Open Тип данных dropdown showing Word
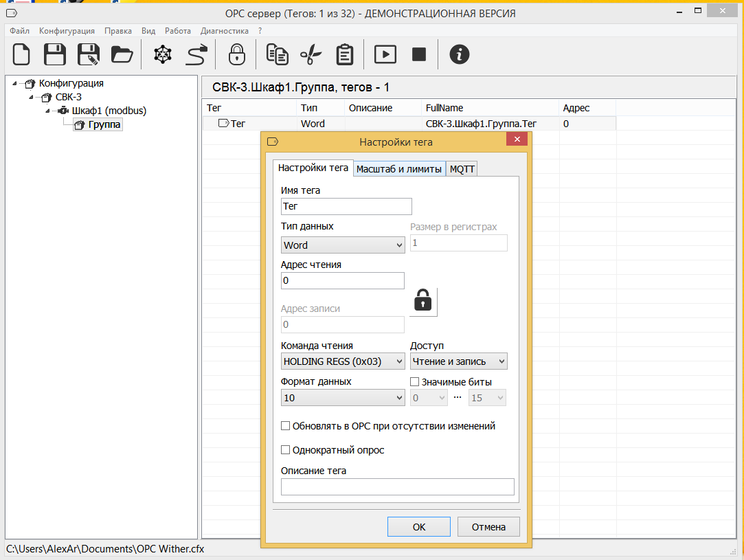The height and width of the screenshot is (560, 744). pyautogui.click(x=343, y=245)
